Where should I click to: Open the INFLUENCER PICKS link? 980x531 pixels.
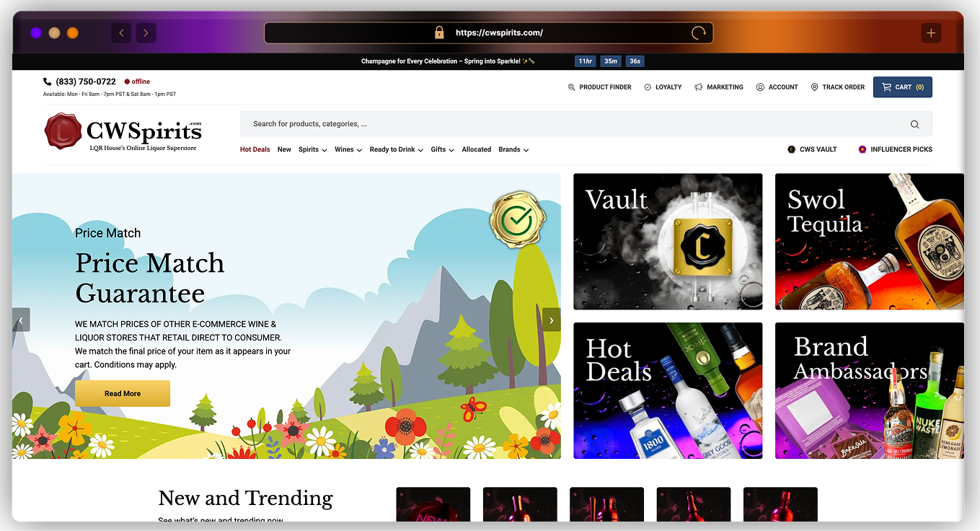(895, 149)
